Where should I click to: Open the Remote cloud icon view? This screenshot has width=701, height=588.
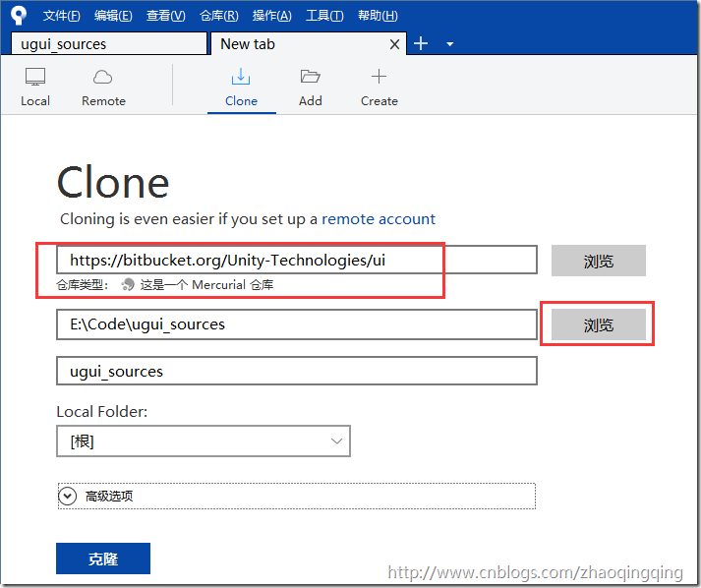coord(103,77)
